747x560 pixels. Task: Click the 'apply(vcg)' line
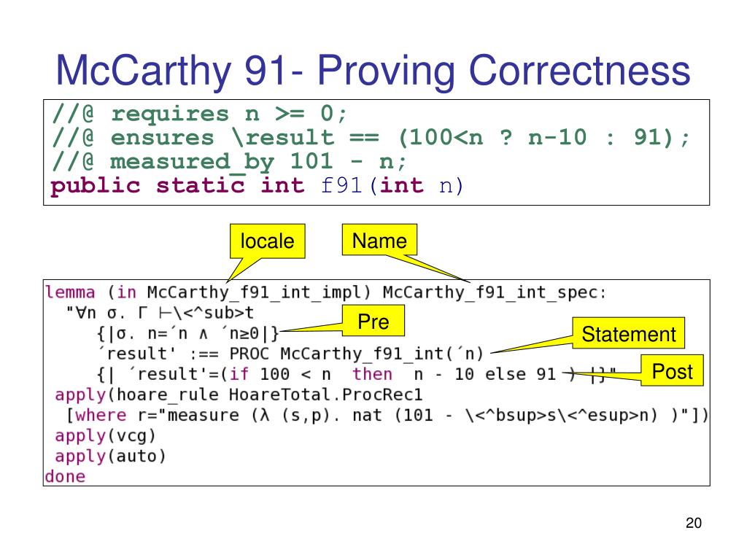pos(105,436)
